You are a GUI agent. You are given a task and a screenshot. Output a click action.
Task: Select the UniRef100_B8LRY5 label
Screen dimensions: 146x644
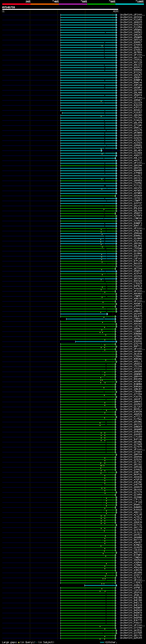[x=131, y=316]
